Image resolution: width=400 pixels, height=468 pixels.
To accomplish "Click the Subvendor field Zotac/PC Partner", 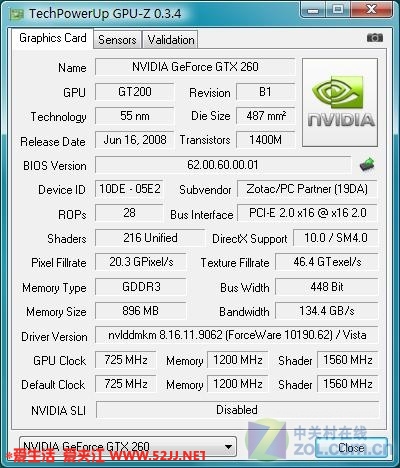I will point(307,189).
